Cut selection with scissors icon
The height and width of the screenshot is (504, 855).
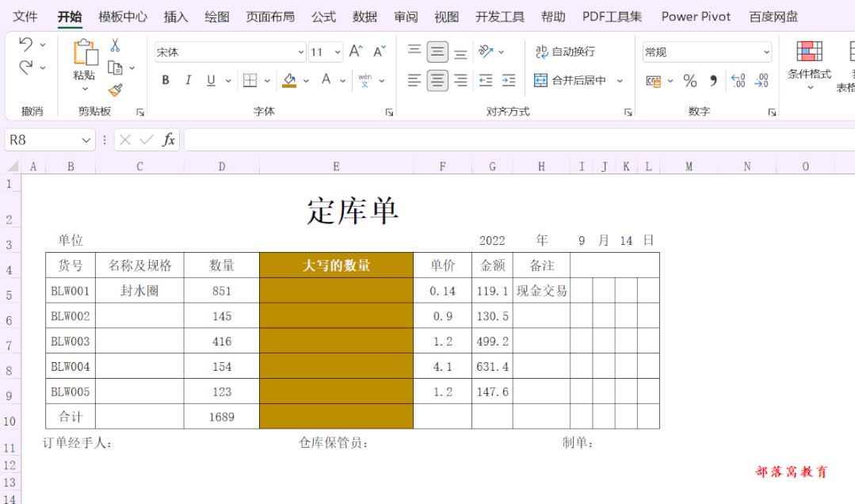(x=115, y=44)
